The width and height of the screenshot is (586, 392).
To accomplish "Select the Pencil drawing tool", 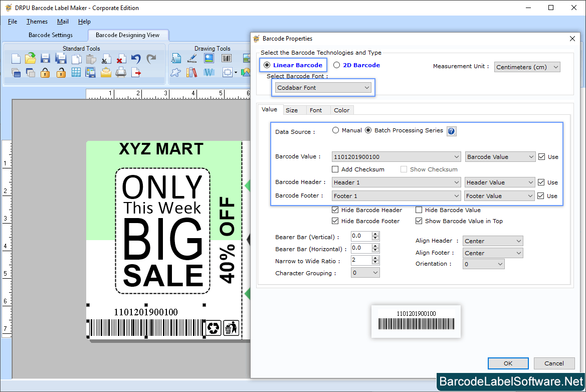I will point(192,58).
